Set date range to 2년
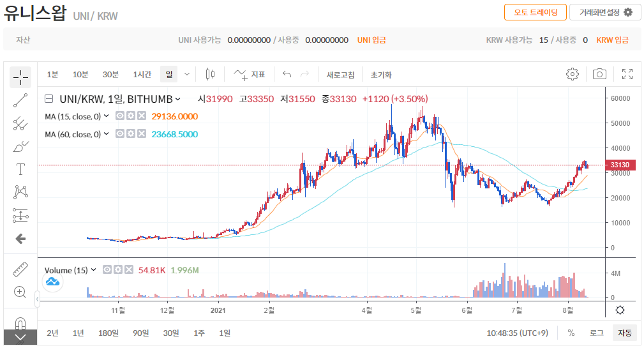644x348 pixels. (x=52, y=333)
